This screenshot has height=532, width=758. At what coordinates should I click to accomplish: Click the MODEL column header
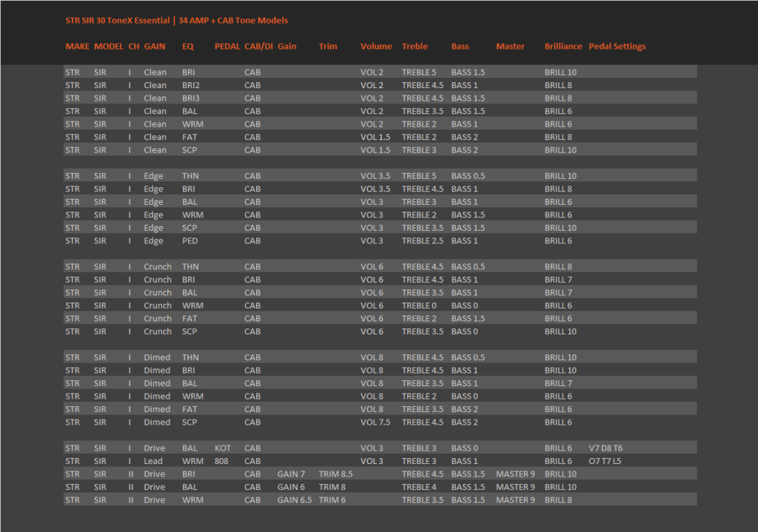tap(109, 47)
